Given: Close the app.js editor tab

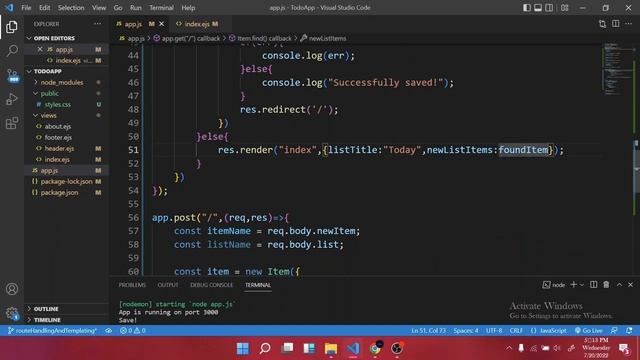Looking at the screenshot, I should point(162,24).
